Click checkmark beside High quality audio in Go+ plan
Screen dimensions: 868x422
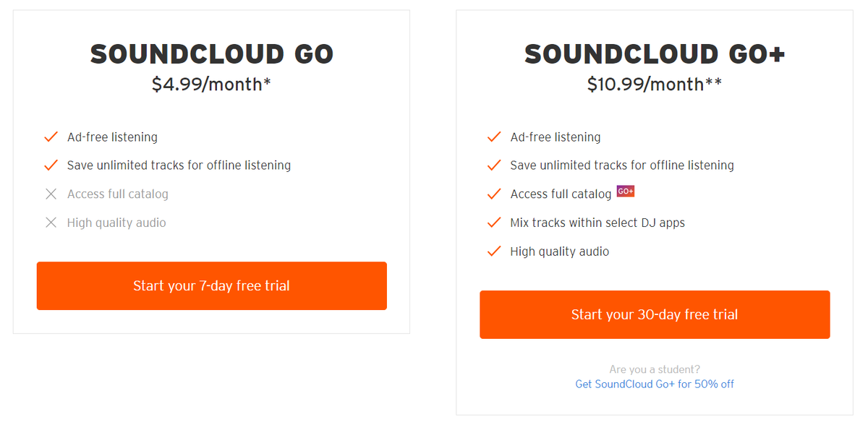494,251
